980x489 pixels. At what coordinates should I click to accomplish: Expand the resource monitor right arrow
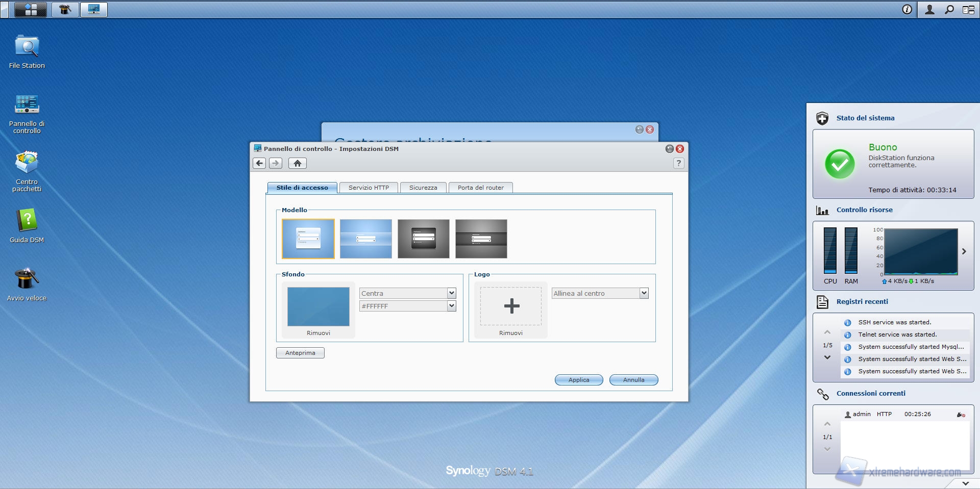(964, 251)
